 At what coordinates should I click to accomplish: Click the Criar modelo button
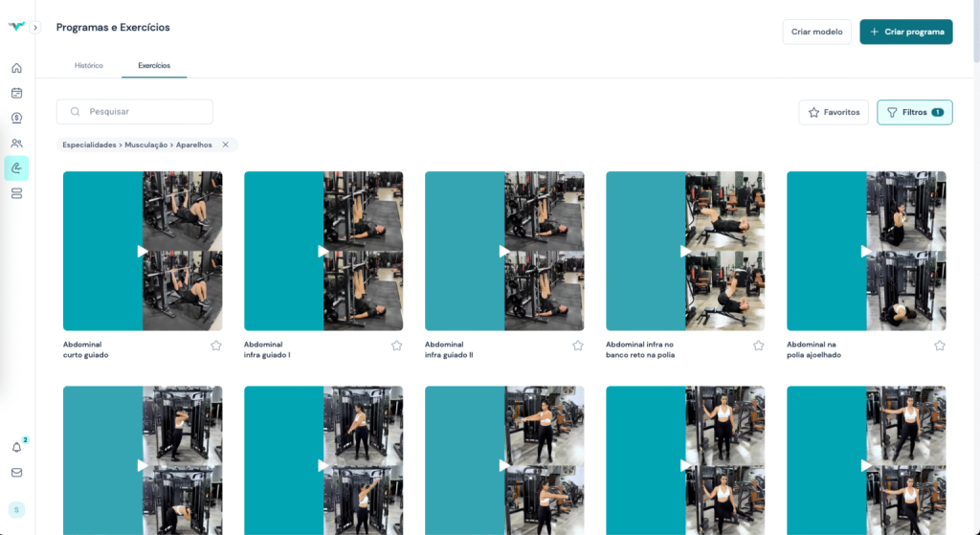point(816,32)
